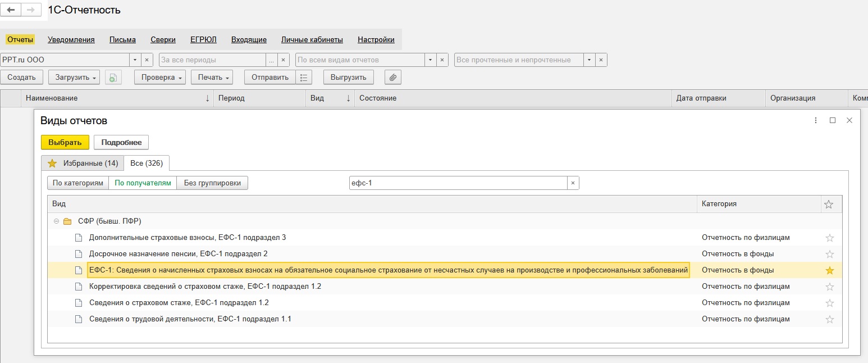Switch to the Избранные (14) tab
This screenshot has height=363, width=868.
[83, 163]
